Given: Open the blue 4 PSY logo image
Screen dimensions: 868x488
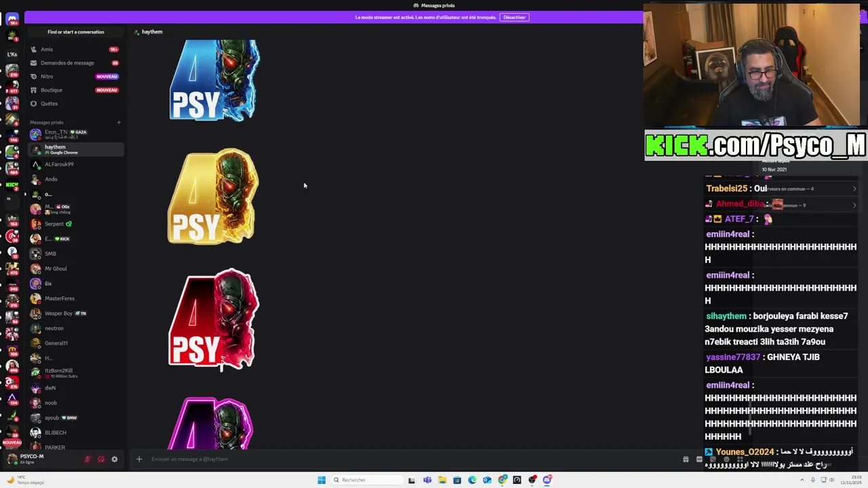Looking at the screenshot, I should pos(214,80).
